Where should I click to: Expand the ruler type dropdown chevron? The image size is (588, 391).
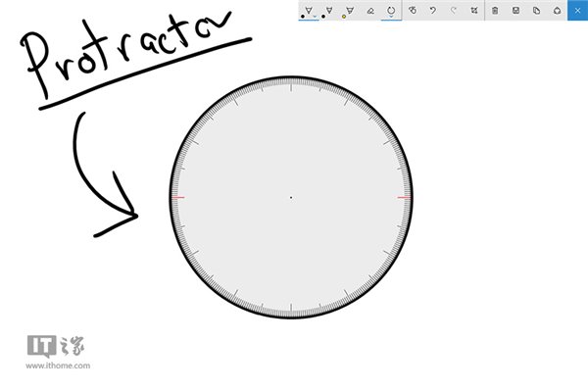pos(391,17)
